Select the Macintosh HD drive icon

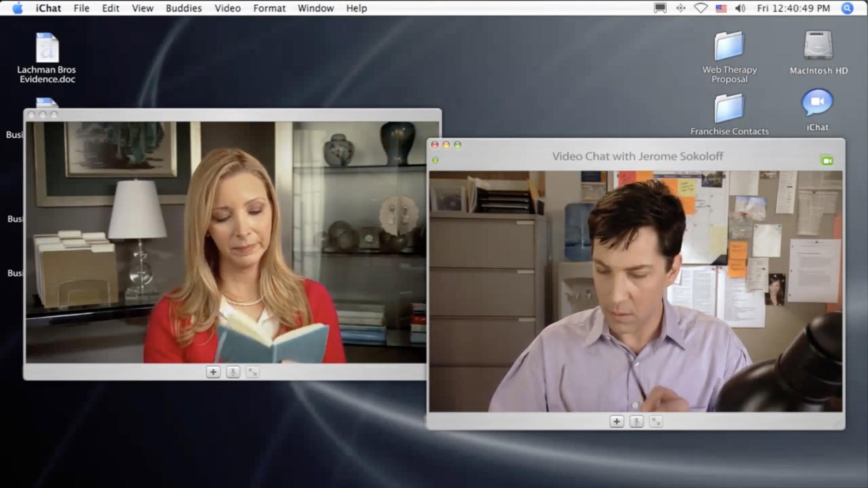tap(818, 52)
